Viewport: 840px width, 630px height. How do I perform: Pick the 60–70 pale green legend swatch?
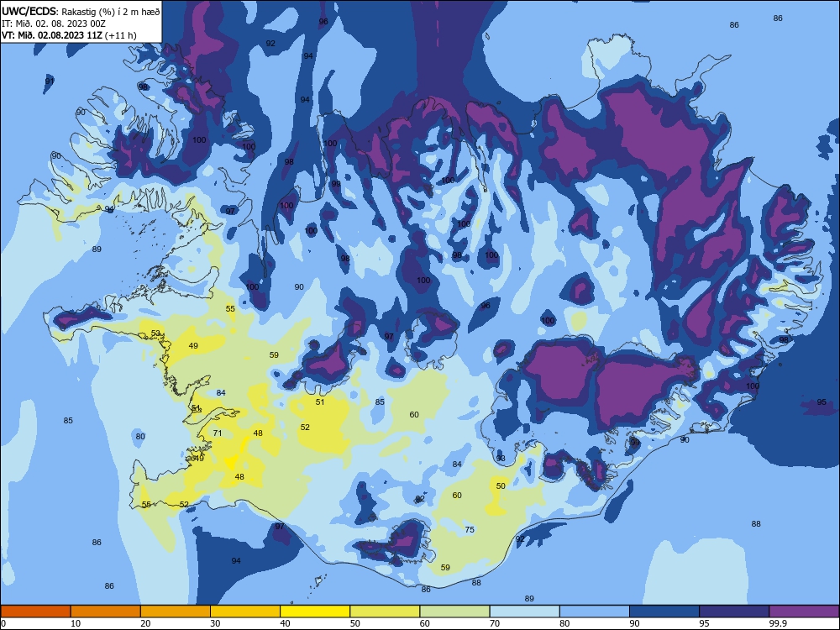[454, 612]
